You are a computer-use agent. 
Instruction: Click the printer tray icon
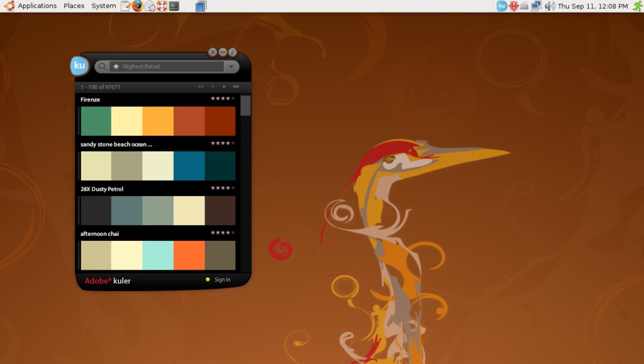[x=524, y=6]
